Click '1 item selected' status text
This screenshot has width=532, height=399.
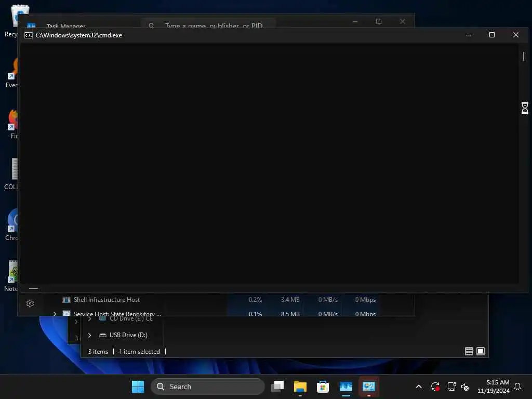[139, 352]
